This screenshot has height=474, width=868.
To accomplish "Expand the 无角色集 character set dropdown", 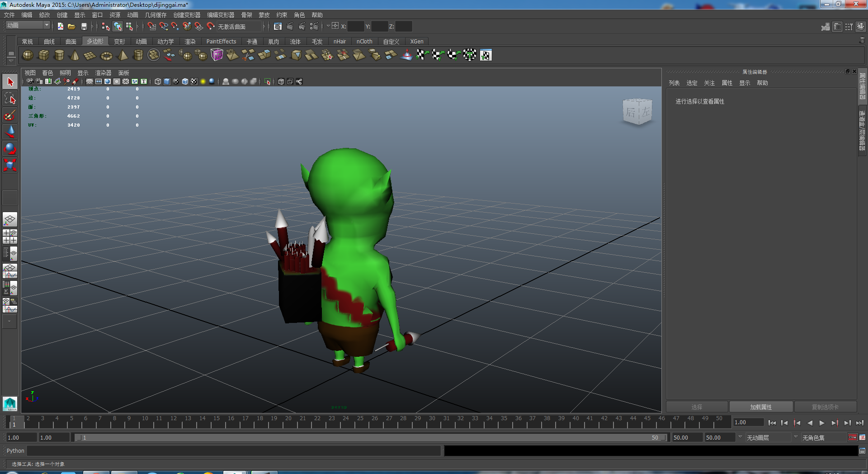I will pos(796,437).
